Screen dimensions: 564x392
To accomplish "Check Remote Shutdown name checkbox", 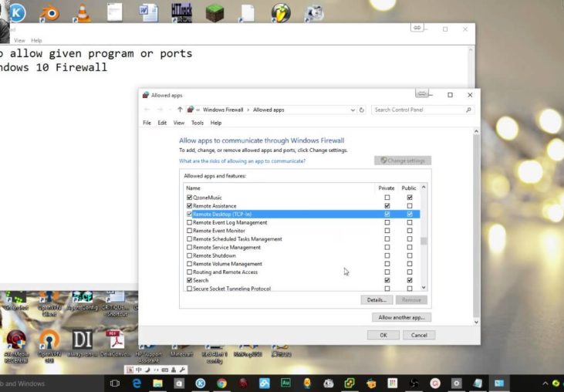I will pyautogui.click(x=189, y=255).
